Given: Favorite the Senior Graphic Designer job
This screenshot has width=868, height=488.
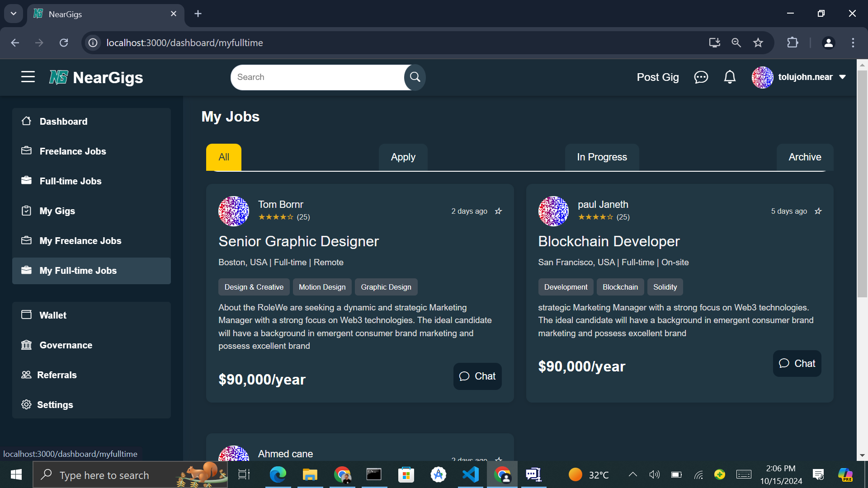Looking at the screenshot, I should tap(498, 211).
